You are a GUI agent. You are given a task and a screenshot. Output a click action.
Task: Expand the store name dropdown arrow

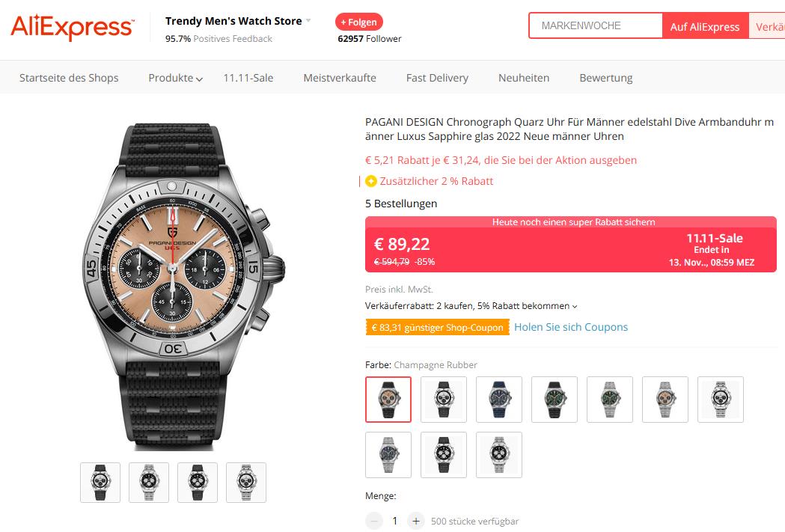[308, 21]
